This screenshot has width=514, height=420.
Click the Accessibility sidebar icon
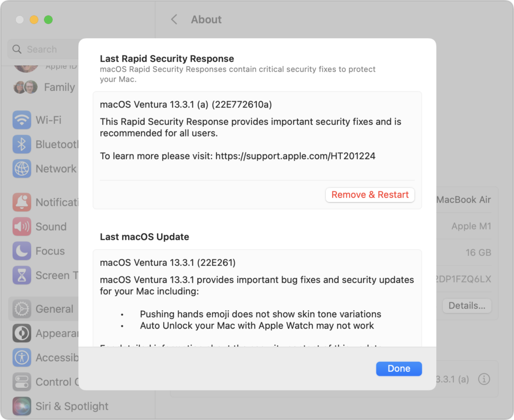[22, 357]
